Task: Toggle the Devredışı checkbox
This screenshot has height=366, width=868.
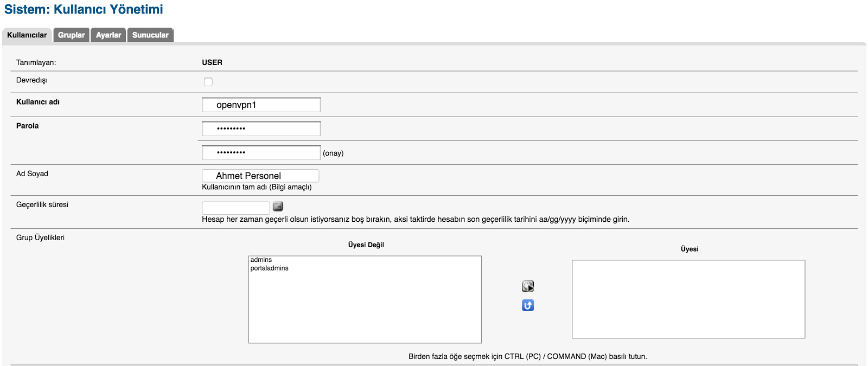Action: click(x=208, y=82)
